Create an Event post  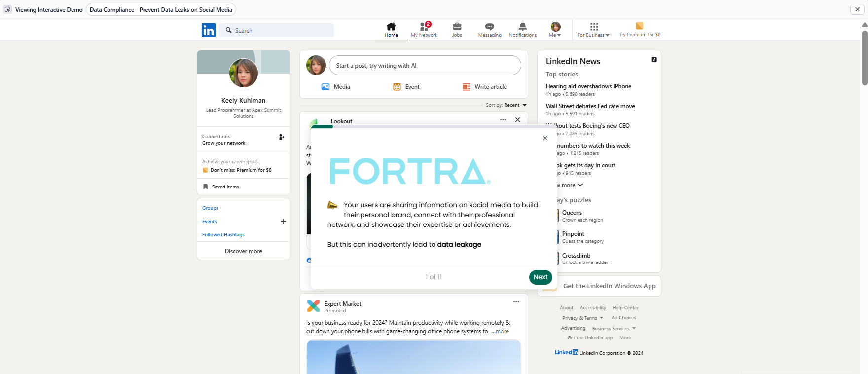click(x=406, y=87)
